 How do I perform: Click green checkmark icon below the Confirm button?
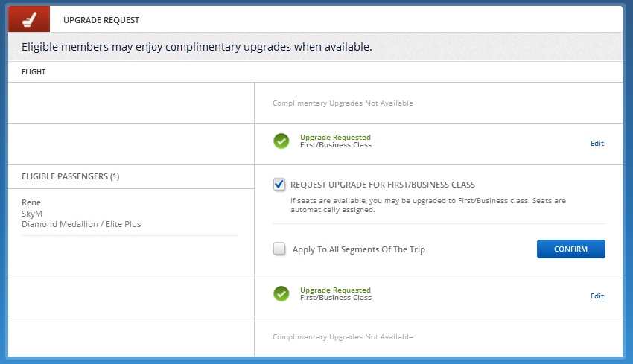(281, 294)
